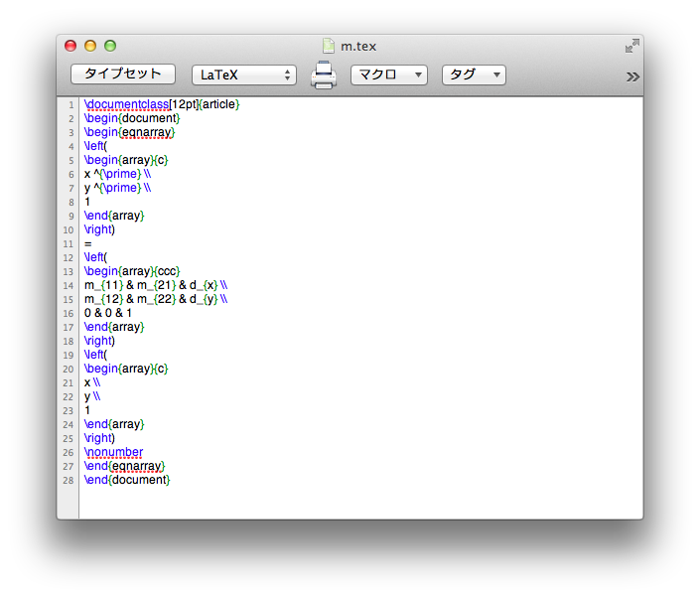The height and width of the screenshot is (598, 700).
Task: Open the マクロ macros dropdown
Action: [388, 75]
